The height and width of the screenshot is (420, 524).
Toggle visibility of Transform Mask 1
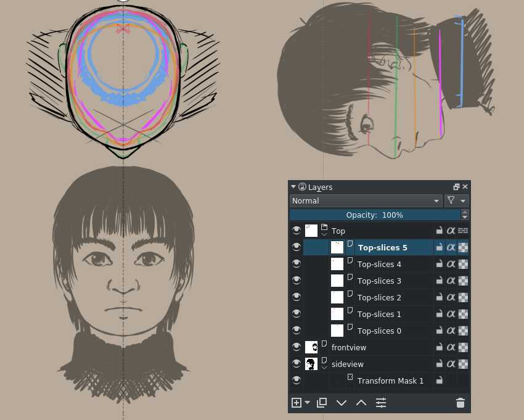pyautogui.click(x=297, y=380)
